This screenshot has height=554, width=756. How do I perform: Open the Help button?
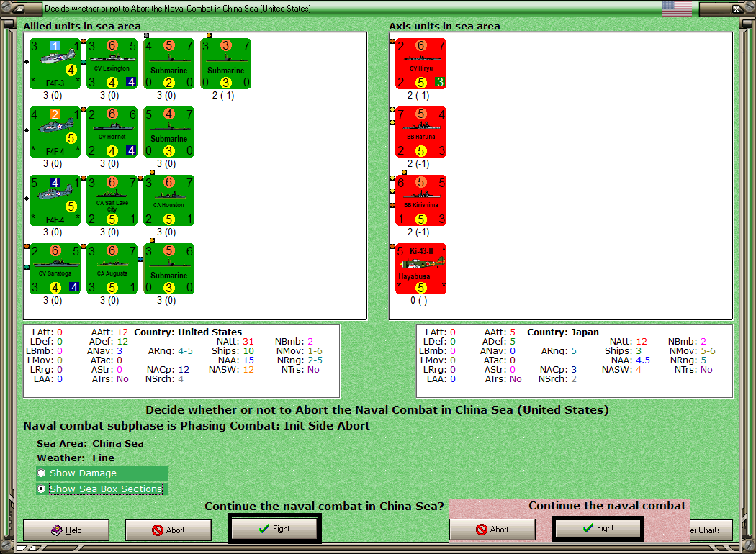pos(66,530)
